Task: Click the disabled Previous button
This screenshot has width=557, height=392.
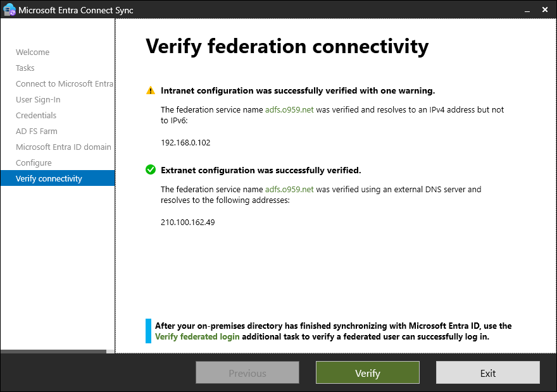Action: (x=247, y=373)
